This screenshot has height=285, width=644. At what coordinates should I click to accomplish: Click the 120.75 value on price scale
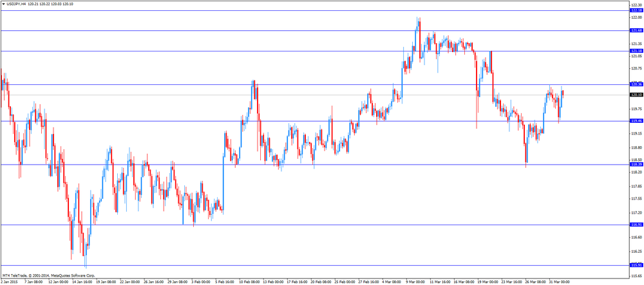pos(637,68)
